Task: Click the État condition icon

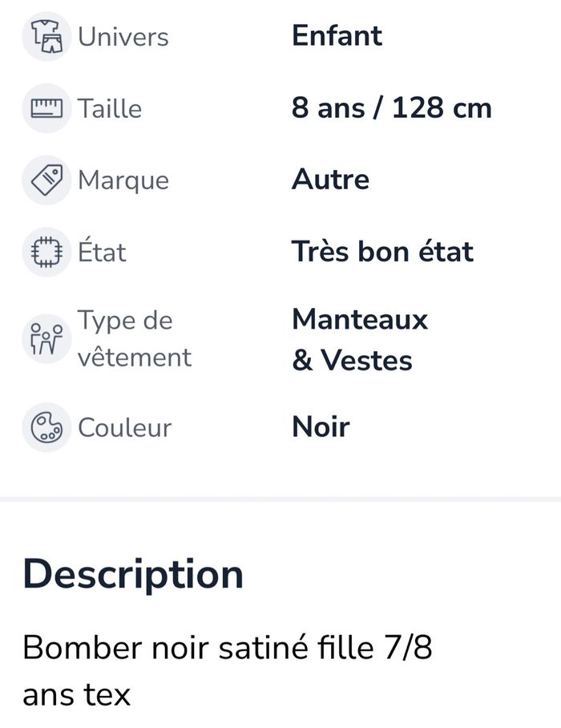Action: tap(46, 252)
